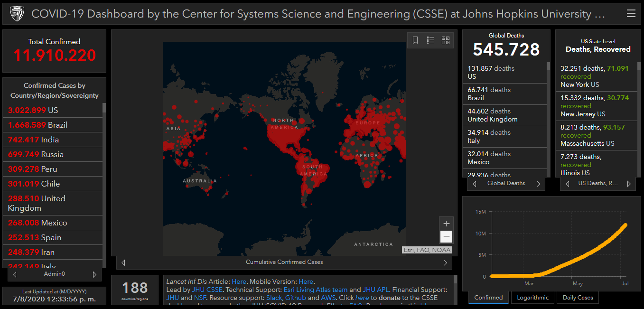
Task: Show the map legend list icon
Action: [x=430, y=40]
